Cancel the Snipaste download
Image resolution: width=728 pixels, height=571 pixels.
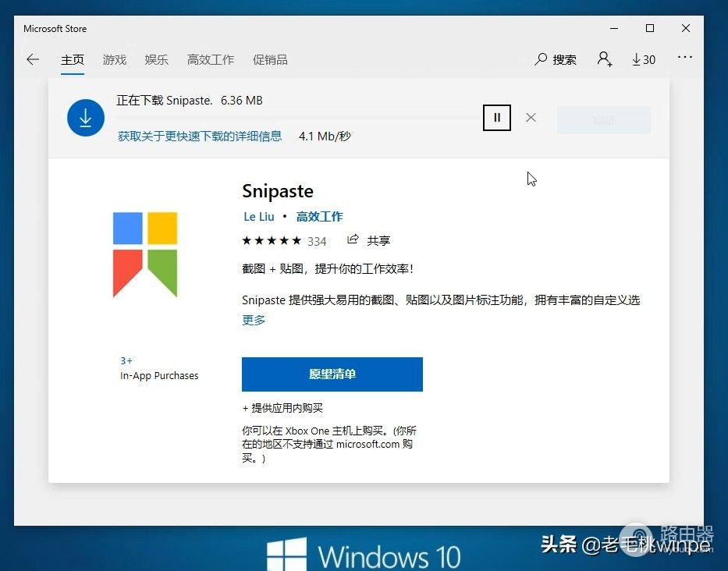pyautogui.click(x=531, y=118)
